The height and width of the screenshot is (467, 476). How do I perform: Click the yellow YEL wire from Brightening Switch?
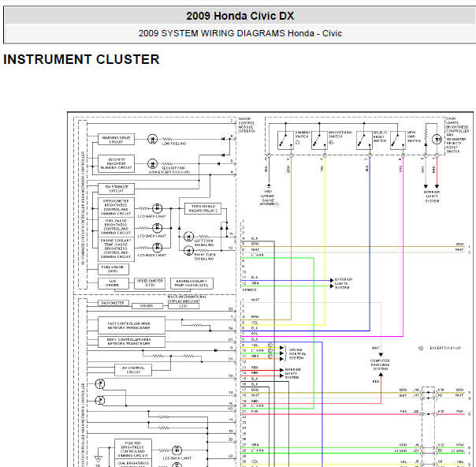pyautogui.click(x=325, y=240)
